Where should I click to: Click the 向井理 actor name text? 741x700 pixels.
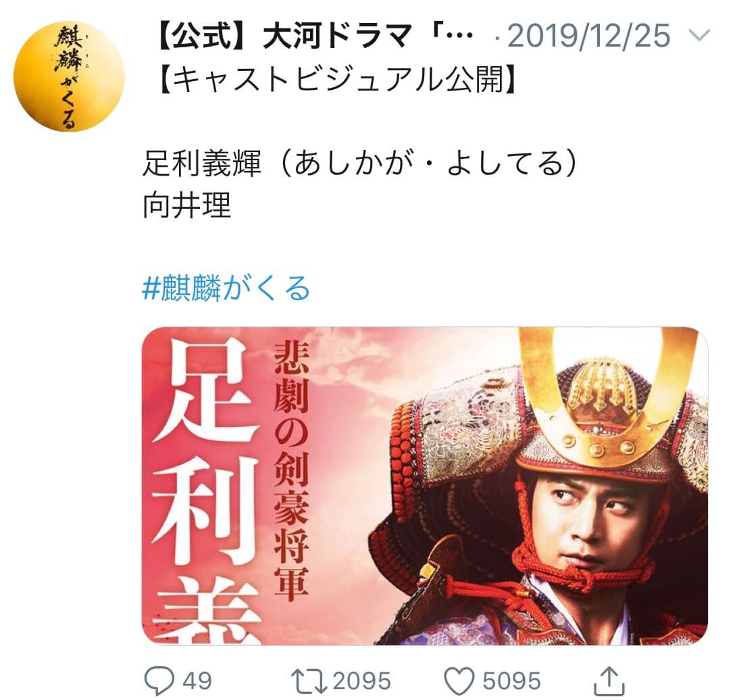186,205
